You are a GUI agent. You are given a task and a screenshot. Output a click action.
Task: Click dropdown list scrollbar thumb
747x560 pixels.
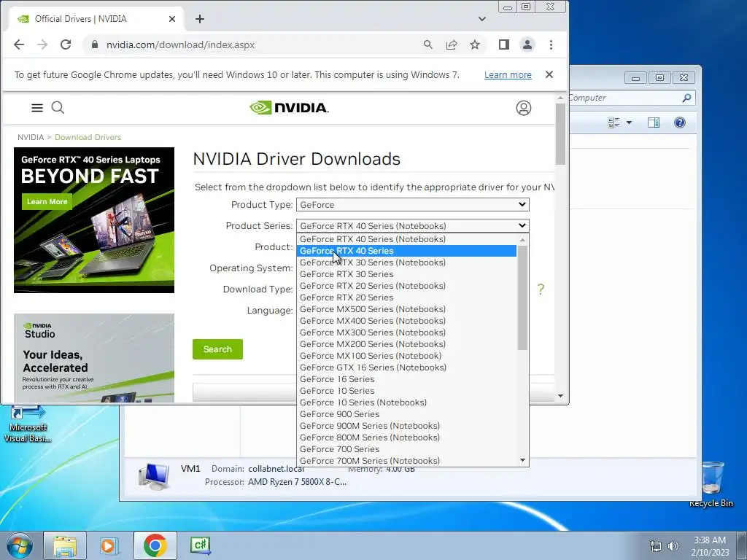tap(522, 298)
